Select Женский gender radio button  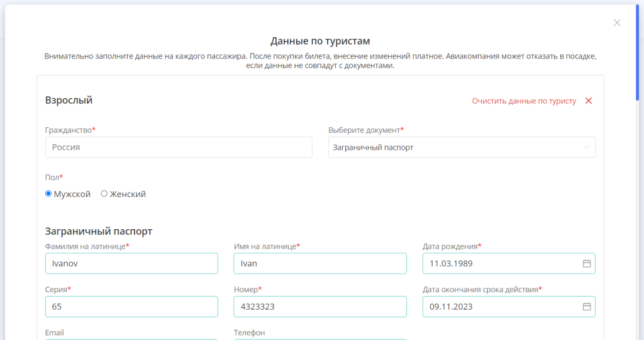[x=104, y=194]
